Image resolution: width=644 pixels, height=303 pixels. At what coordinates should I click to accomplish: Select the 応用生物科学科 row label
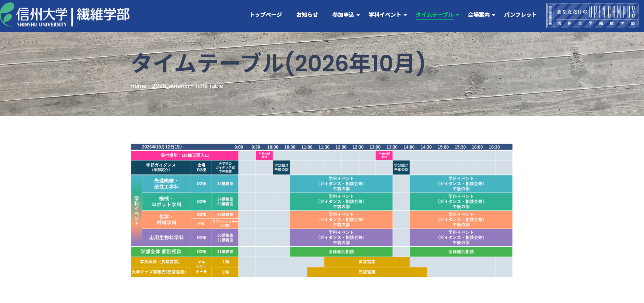(x=166, y=238)
